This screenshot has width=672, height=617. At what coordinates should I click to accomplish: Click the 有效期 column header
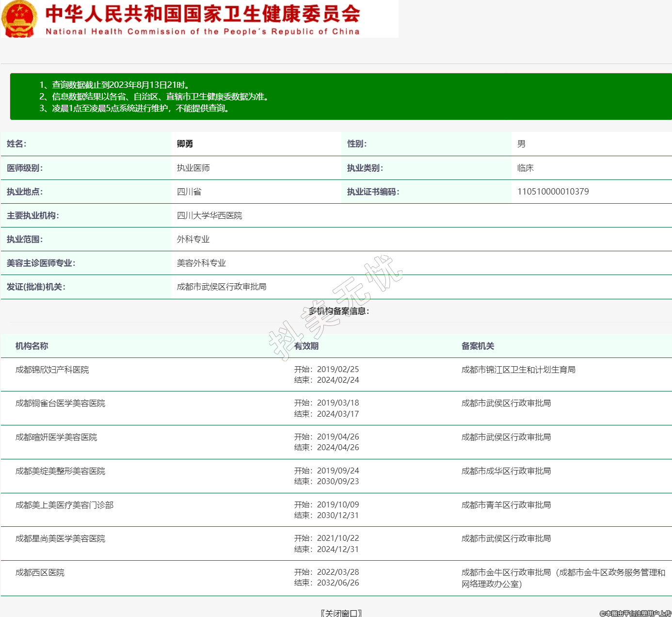[x=306, y=346]
